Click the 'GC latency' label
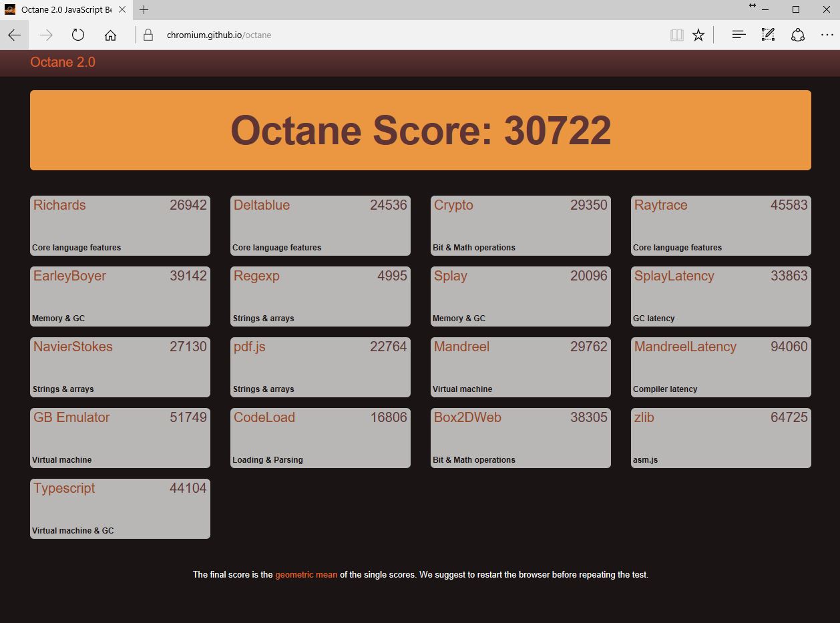The image size is (840, 623). (654, 319)
